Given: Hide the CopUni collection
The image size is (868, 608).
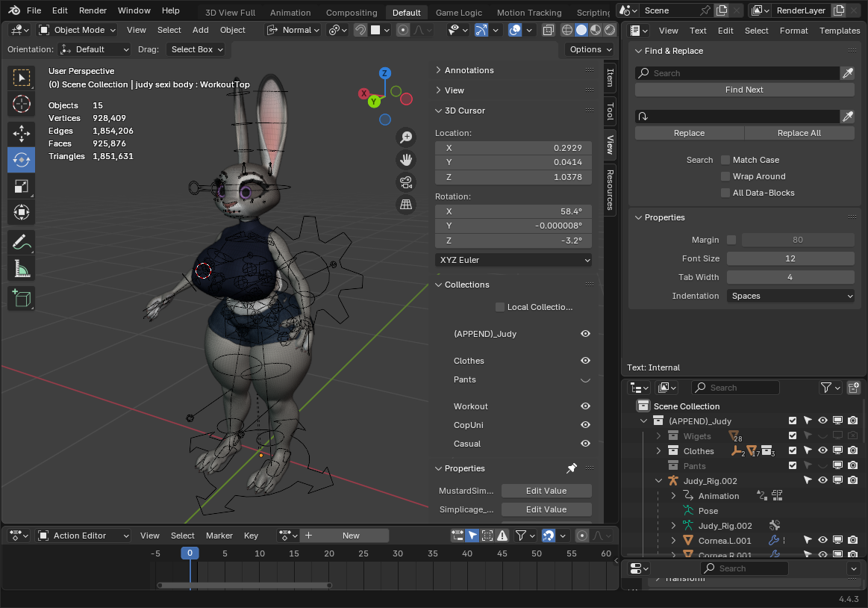Looking at the screenshot, I should pyautogui.click(x=585, y=425).
